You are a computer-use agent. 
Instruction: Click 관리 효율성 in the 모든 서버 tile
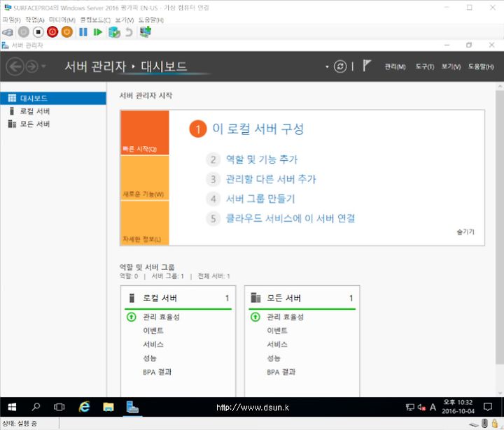[285, 317]
